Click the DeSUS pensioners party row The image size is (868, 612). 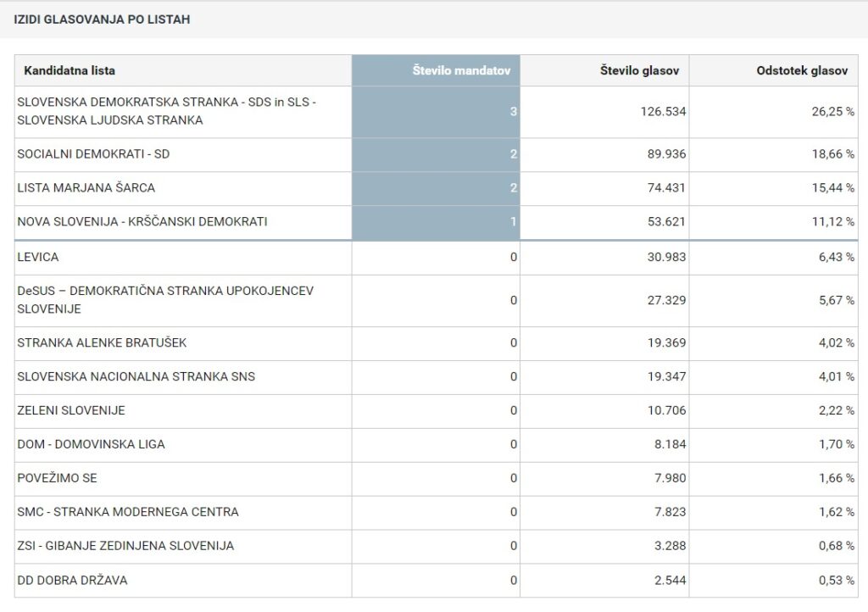(165, 300)
